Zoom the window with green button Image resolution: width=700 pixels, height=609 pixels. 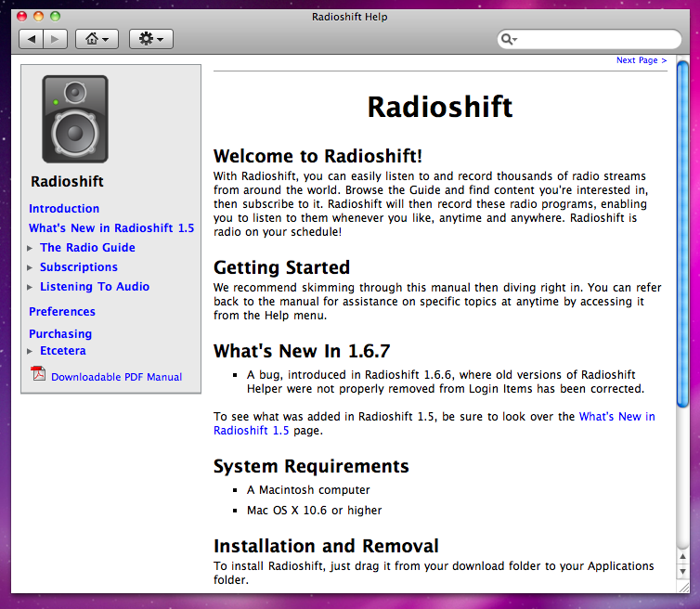click(55, 17)
